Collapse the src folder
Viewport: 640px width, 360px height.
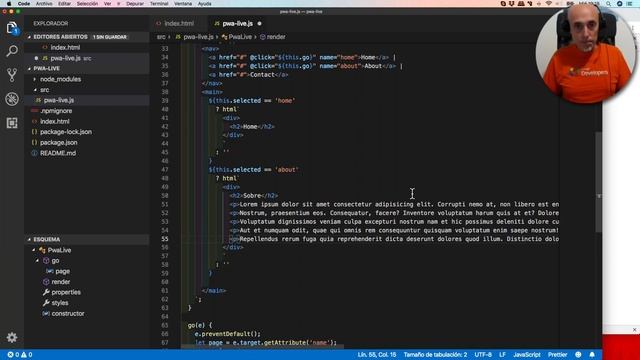[x=35, y=90]
